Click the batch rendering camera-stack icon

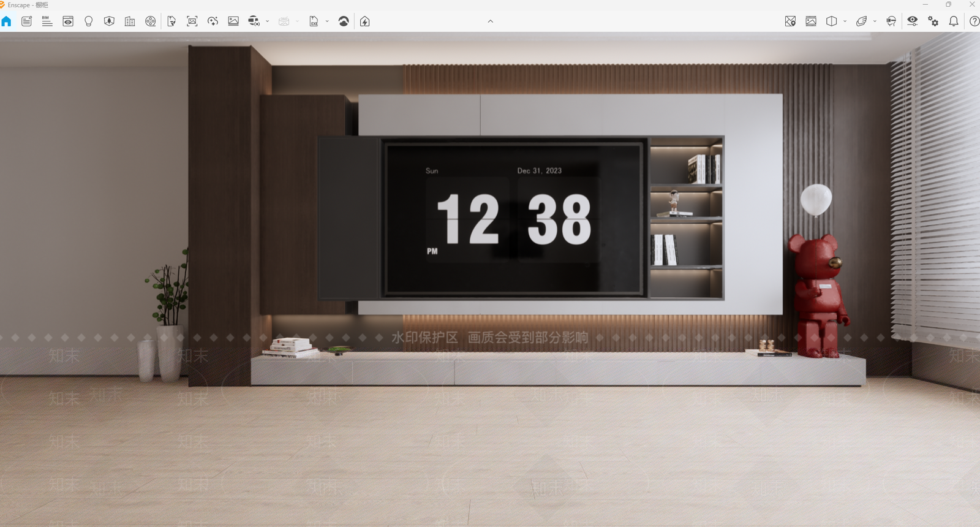(254, 21)
